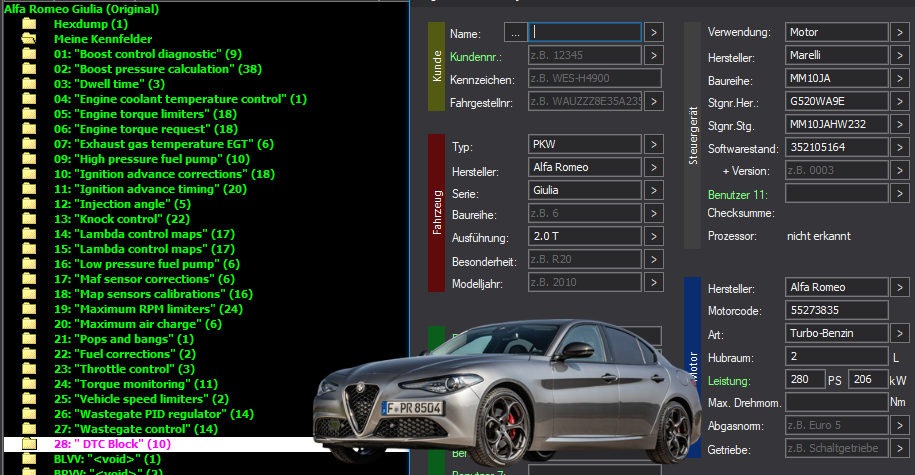
Task: Select 11: Ignition advance timing row
Action: pyautogui.click(x=151, y=189)
